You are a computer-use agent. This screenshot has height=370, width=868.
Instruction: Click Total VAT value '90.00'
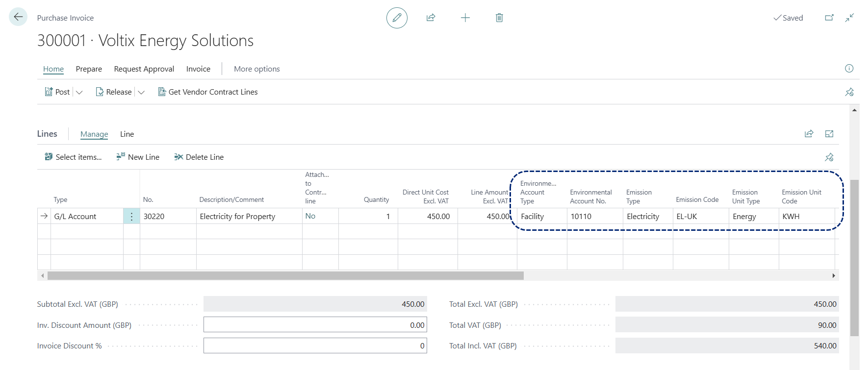[x=727, y=325]
